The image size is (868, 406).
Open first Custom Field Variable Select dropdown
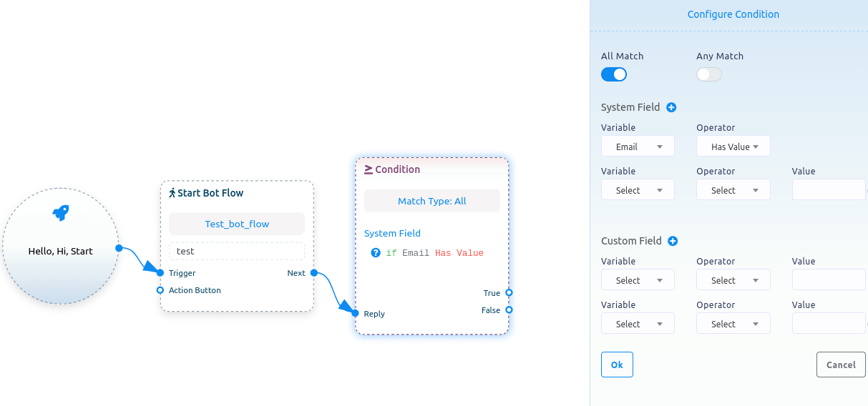638,280
